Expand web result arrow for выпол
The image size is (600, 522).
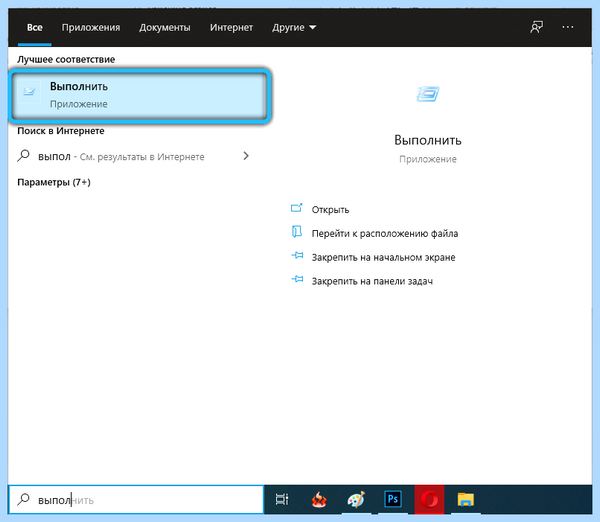click(246, 156)
